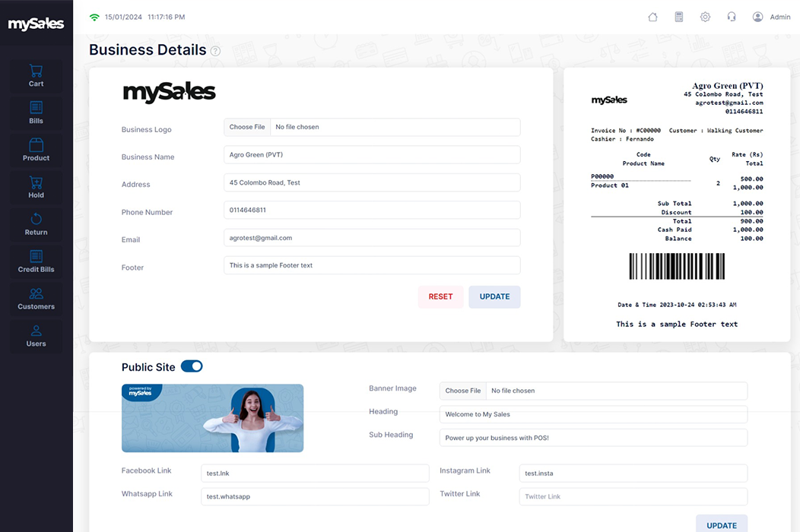This screenshot has width=800, height=532.
Task: Open settings gear in top bar
Action: [x=705, y=17]
